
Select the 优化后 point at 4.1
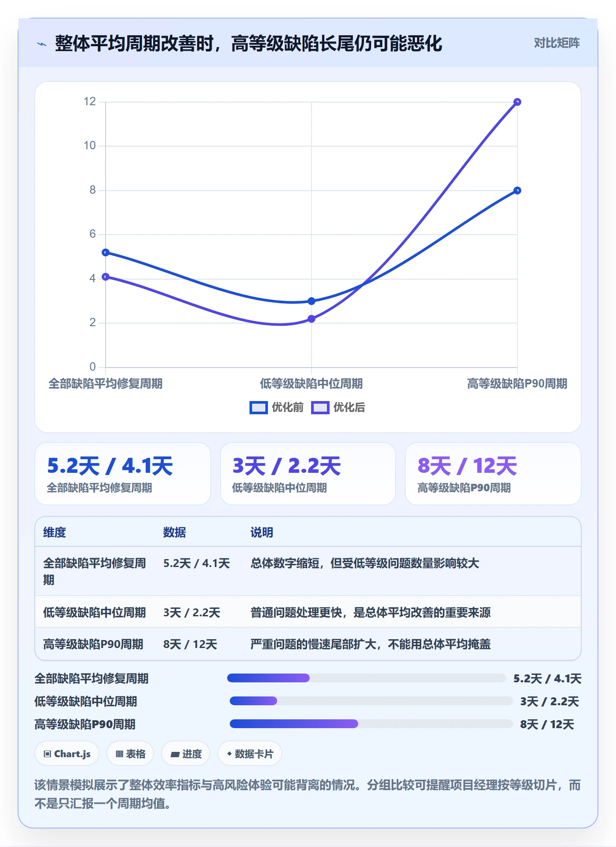pyautogui.click(x=106, y=277)
